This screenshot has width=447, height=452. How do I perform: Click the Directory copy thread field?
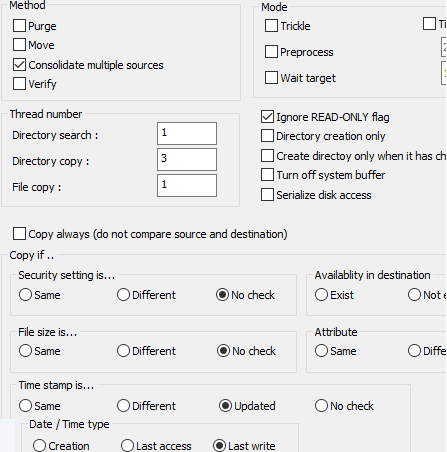click(187, 159)
